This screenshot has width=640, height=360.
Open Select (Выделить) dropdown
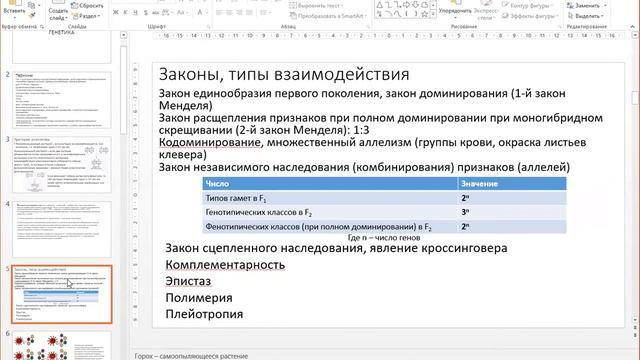(x=586, y=16)
